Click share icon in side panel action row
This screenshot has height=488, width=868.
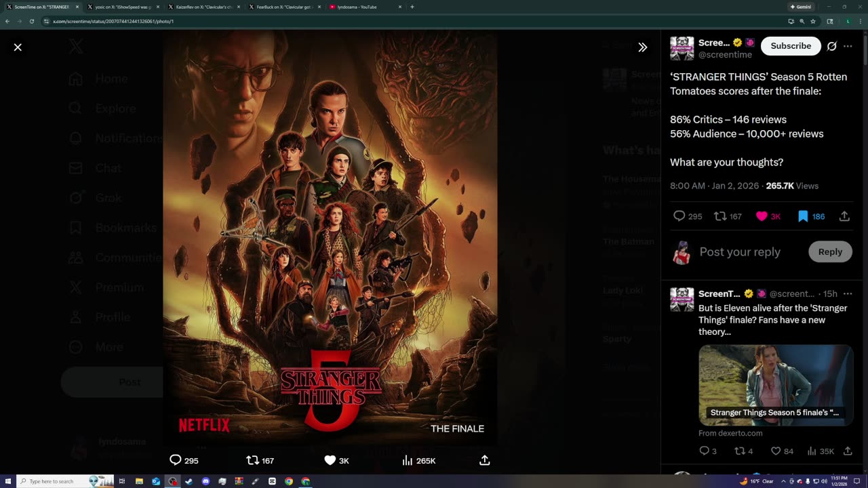click(x=844, y=216)
